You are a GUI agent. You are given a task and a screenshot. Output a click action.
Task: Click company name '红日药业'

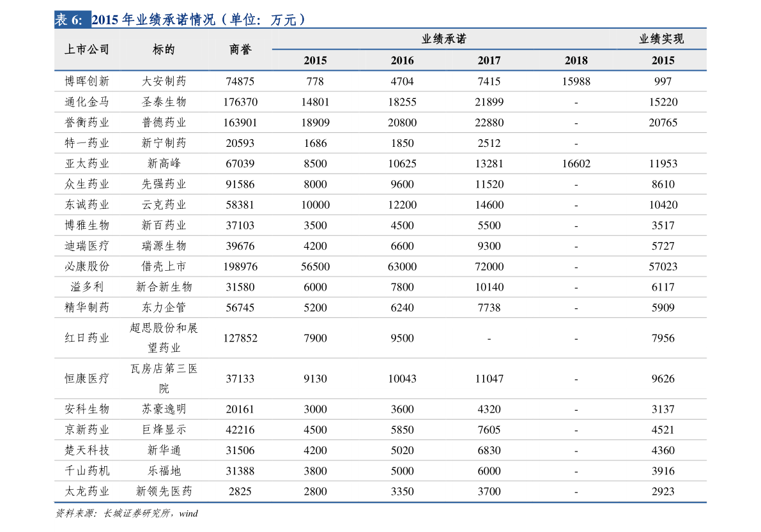tap(87, 338)
